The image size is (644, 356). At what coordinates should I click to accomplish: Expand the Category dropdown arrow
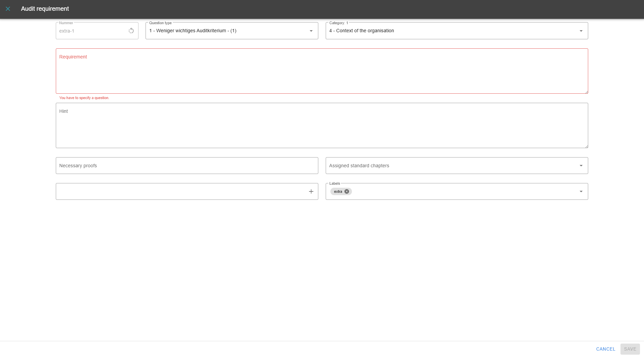(581, 31)
